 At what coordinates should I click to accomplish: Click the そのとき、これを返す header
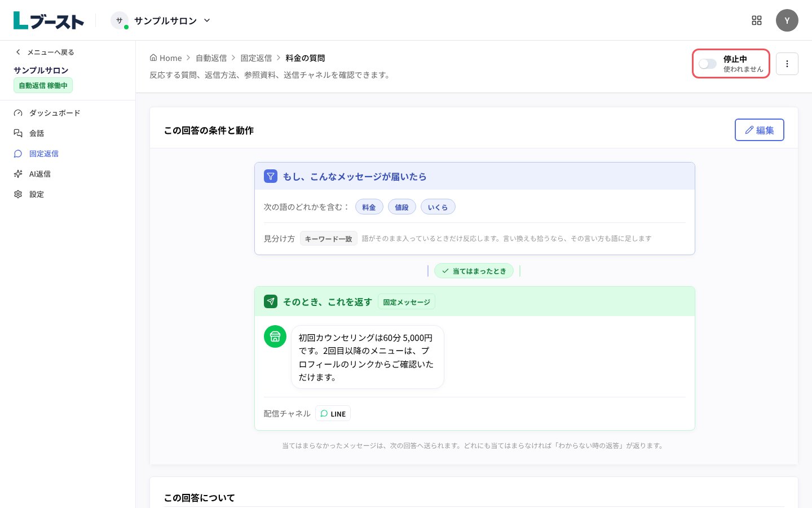pyautogui.click(x=475, y=301)
